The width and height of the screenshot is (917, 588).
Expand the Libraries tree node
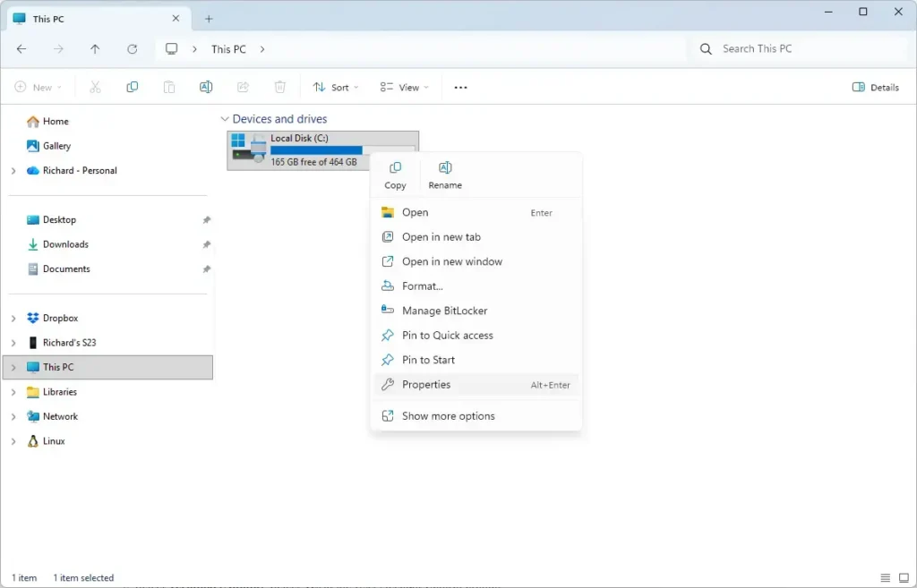point(13,392)
